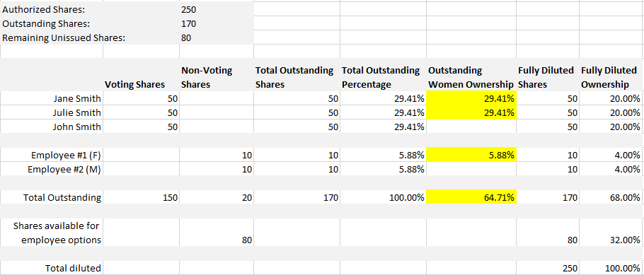Select the Voting Shares column header
This screenshot has width=644, height=275.
[141, 77]
